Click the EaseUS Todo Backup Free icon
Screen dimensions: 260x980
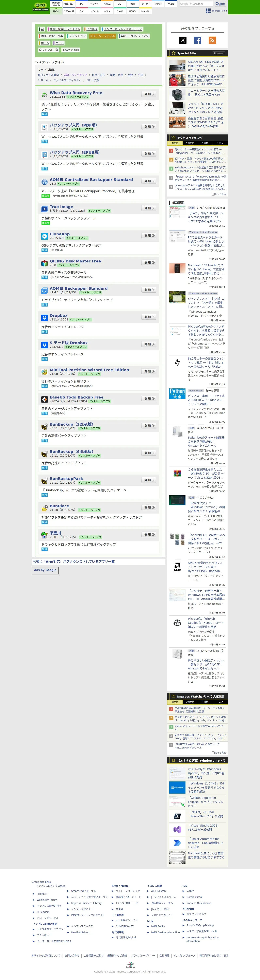(45, 399)
